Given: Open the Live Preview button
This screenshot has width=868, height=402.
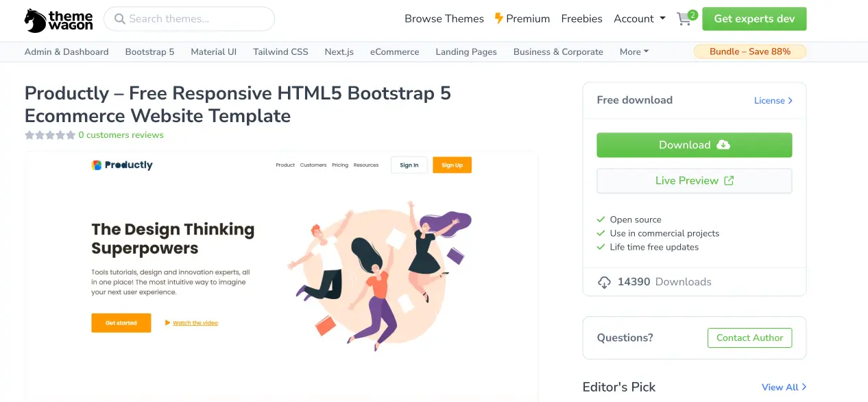Looking at the screenshot, I should pos(695,180).
